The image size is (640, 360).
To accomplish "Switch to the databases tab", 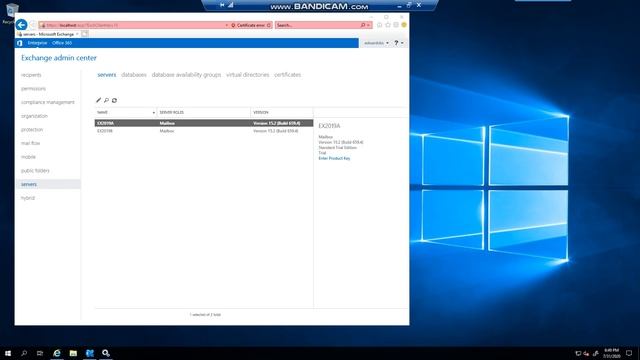I will (x=134, y=75).
